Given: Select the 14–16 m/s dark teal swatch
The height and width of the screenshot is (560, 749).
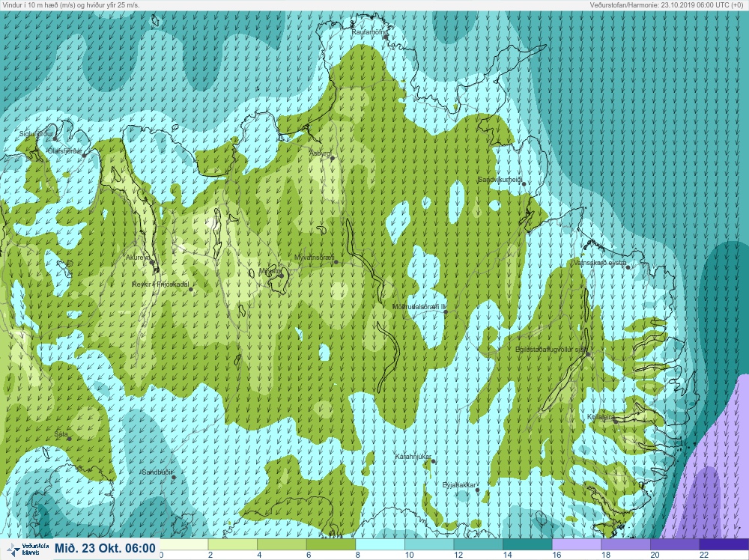Looking at the screenshot, I should tap(528, 544).
